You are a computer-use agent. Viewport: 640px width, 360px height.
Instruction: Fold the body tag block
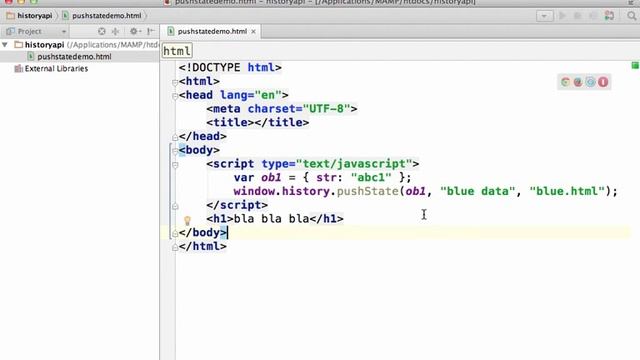(175, 151)
